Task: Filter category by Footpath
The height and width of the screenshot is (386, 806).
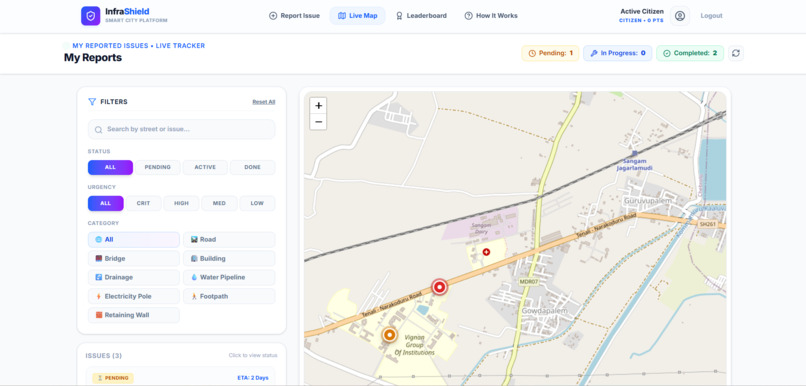Action: click(x=229, y=297)
